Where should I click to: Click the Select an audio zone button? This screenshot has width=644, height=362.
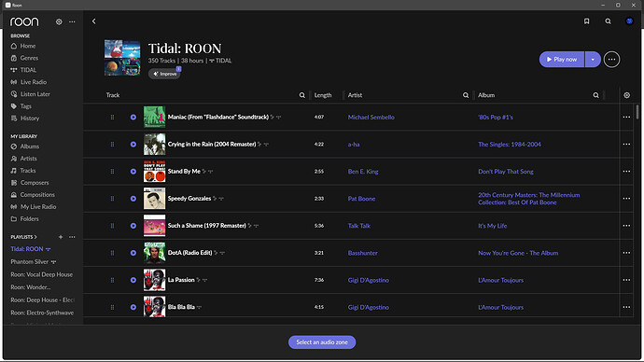[322, 342]
